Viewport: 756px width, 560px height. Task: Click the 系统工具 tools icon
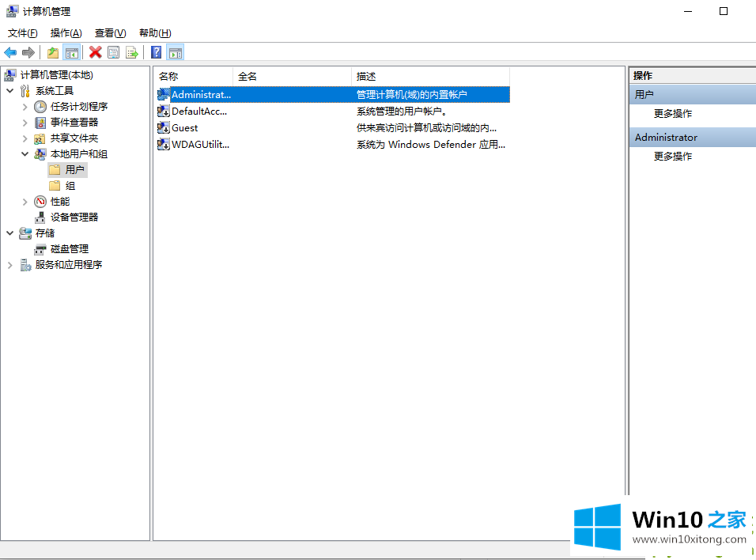[x=25, y=91]
